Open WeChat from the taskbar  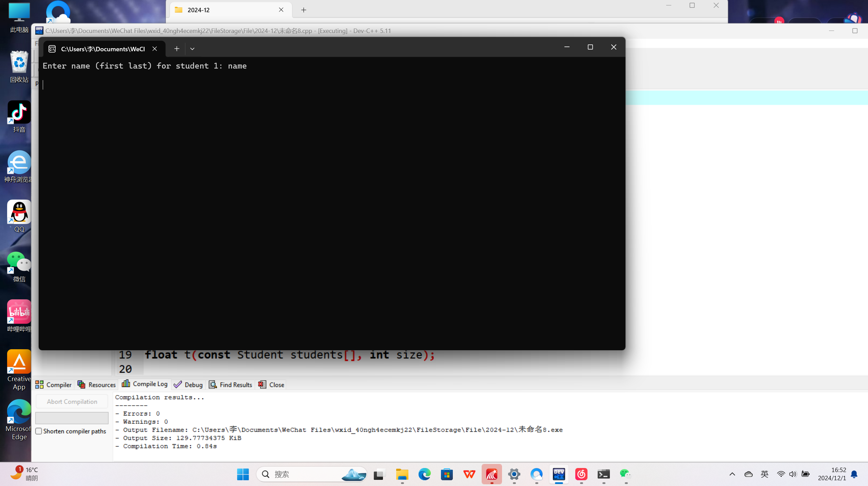(625, 474)
